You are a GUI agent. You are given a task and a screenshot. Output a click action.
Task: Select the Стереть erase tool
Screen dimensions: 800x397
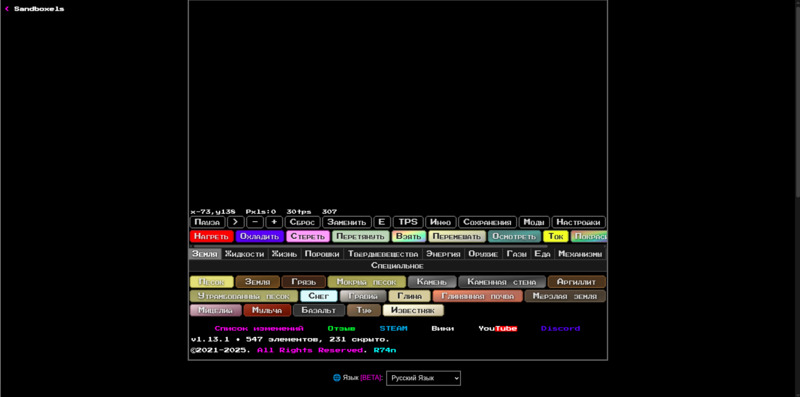[x=308, y=237]
